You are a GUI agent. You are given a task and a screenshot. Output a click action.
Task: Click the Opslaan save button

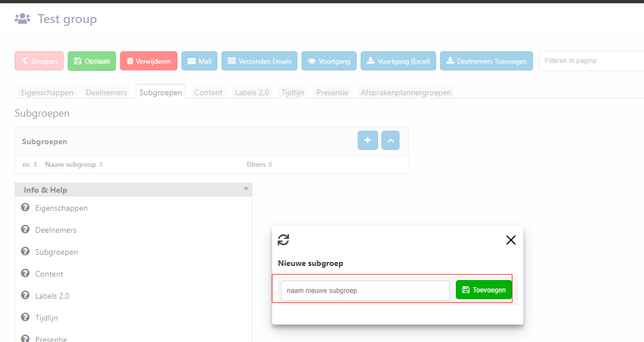coord(92,61)
